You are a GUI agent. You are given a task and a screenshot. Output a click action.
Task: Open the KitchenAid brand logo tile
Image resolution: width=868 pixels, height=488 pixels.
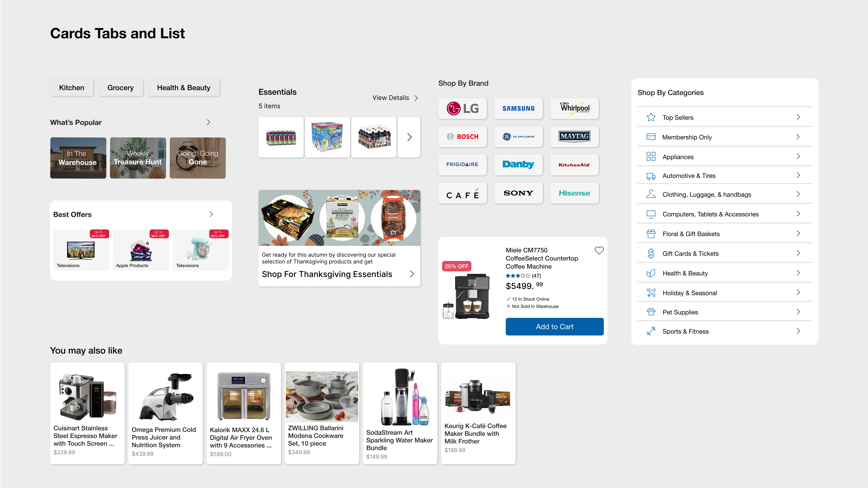click(x=574, y=165)
